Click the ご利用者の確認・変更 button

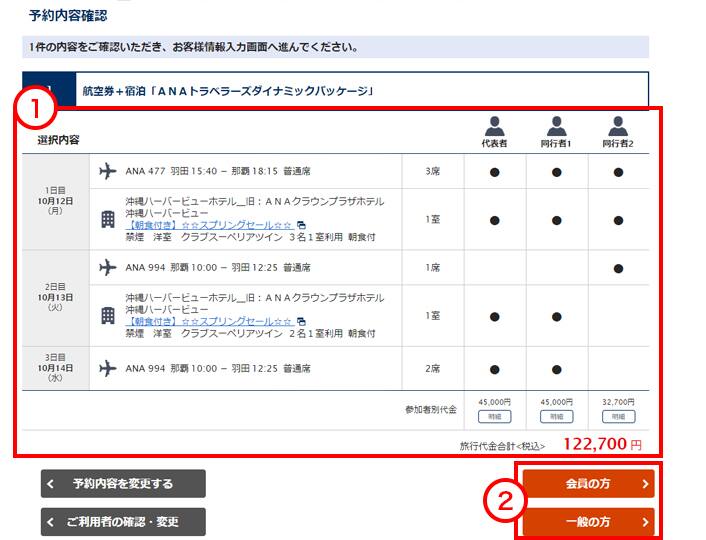pyautogui.click(x=123, y=522)
